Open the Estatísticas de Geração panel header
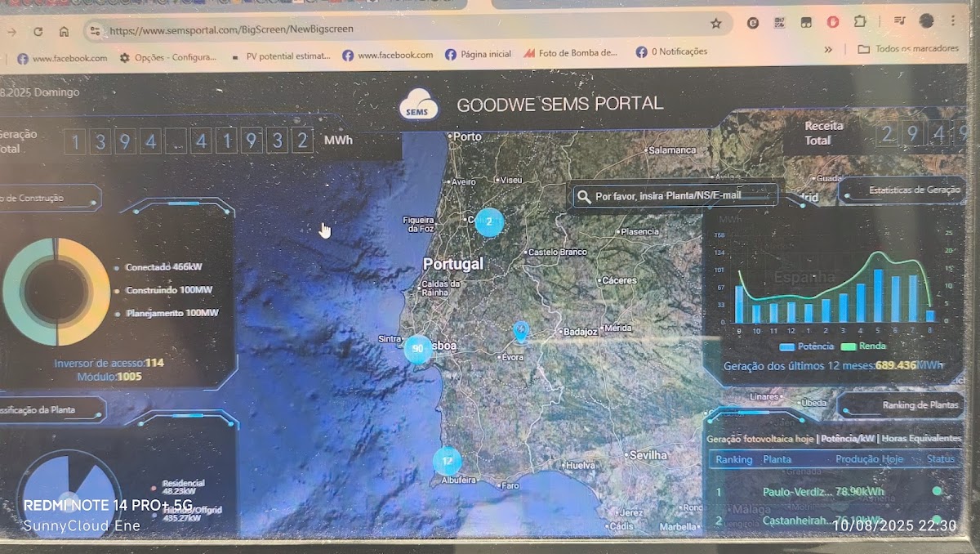This screenshot has width=980, height=554. [x=915, y=190]
